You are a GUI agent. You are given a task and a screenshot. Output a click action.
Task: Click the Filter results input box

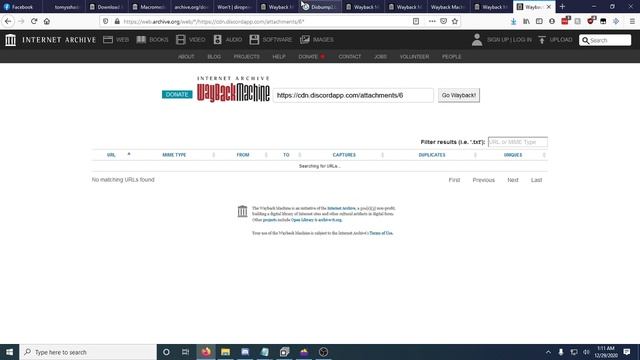point(518,142)
